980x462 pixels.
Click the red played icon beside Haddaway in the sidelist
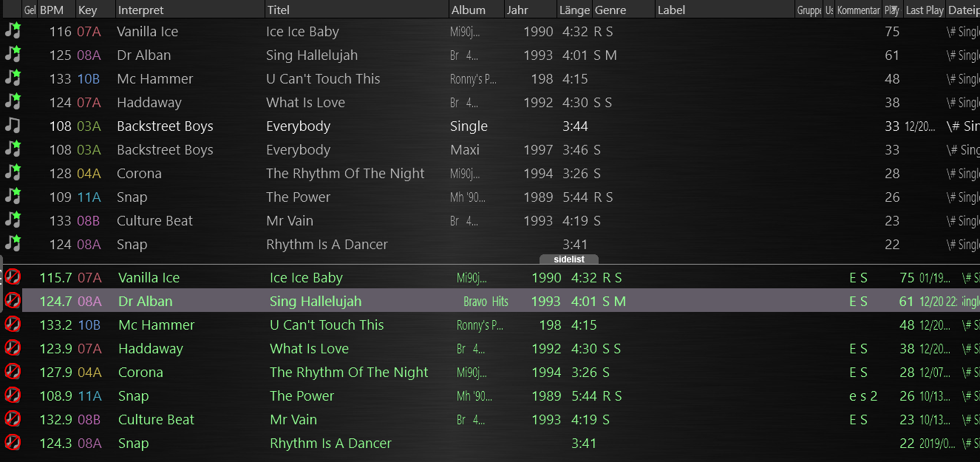(x=13, y=348)
